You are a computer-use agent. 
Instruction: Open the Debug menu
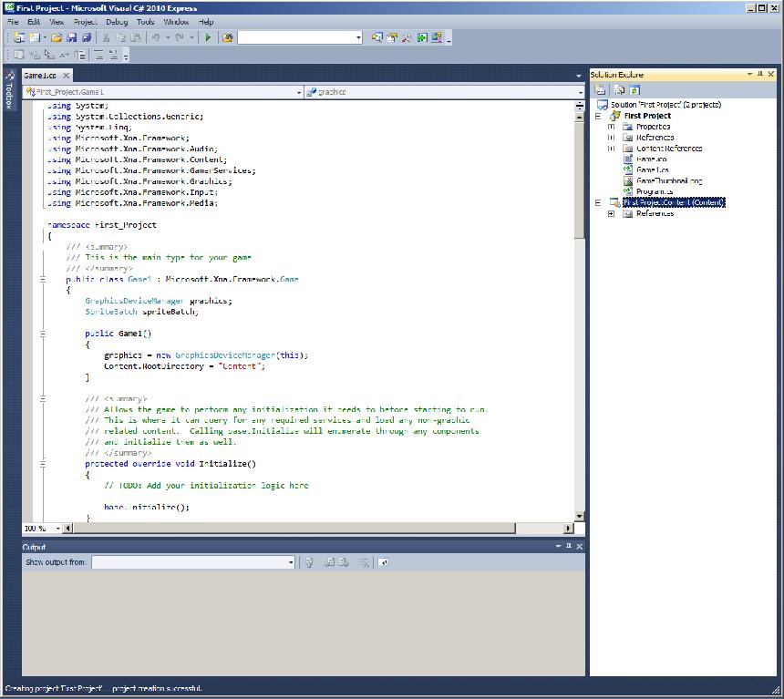pyautogui.click(x=117, y=22)
